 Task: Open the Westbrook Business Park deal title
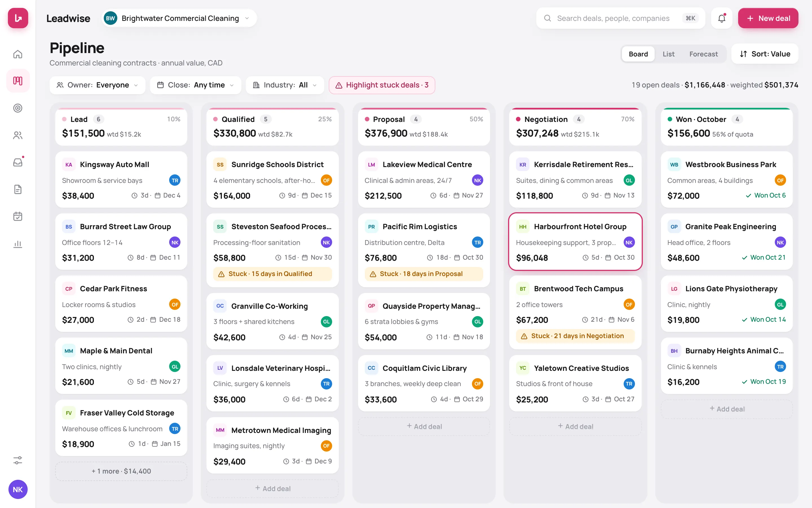731,164
